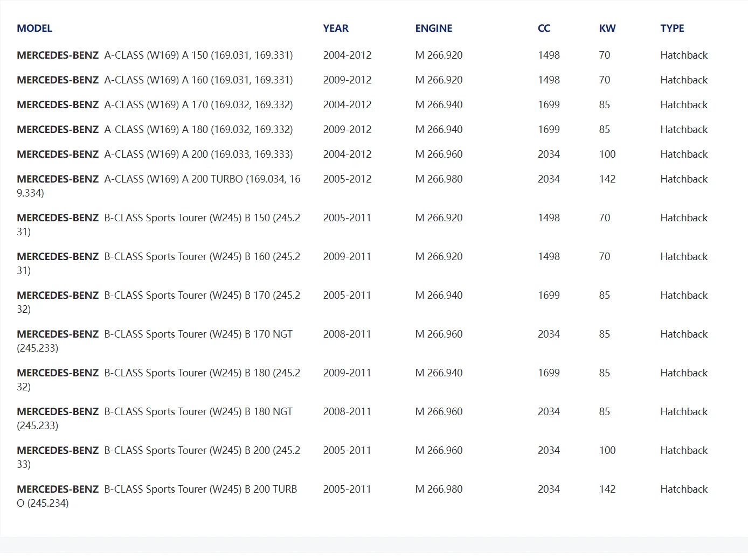Click the CC column header
The height and width of the screenshot is (560, 748).
click(544, 28)
